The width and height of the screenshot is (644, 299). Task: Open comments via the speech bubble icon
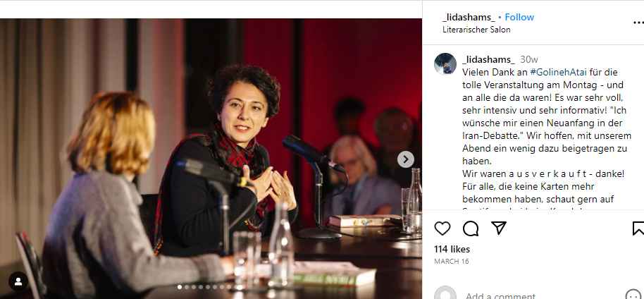pos(470,228)
